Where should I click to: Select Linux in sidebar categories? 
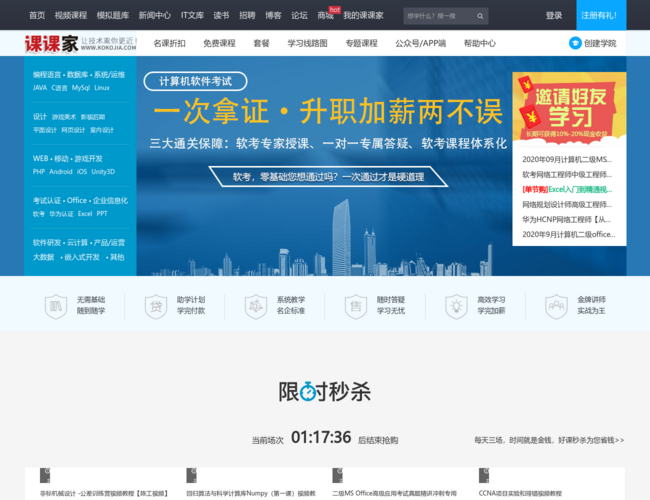(x=102, y=88)
